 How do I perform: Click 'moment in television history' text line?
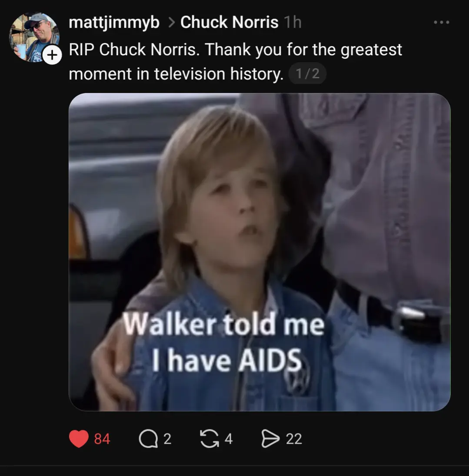click(x=176, y=74)
